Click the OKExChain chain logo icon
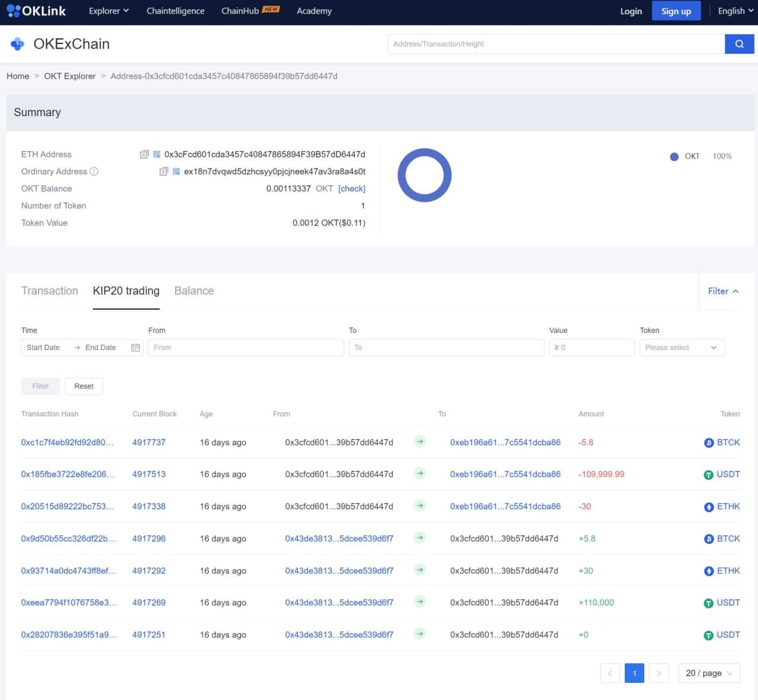 tap(18, 44)
